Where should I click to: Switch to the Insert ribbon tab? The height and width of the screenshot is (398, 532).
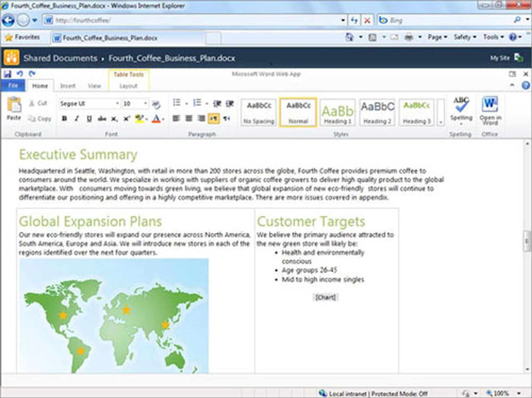(68, 86)
